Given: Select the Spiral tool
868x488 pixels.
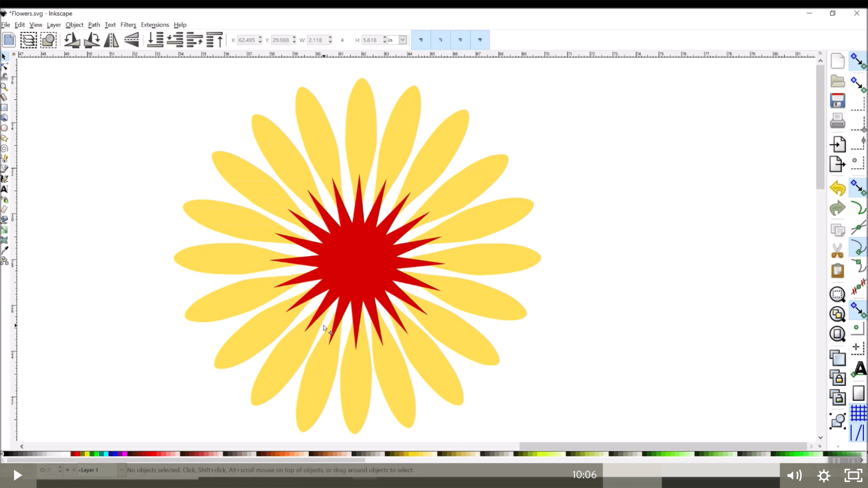Looking at the screenshot, I should point(5,149).
